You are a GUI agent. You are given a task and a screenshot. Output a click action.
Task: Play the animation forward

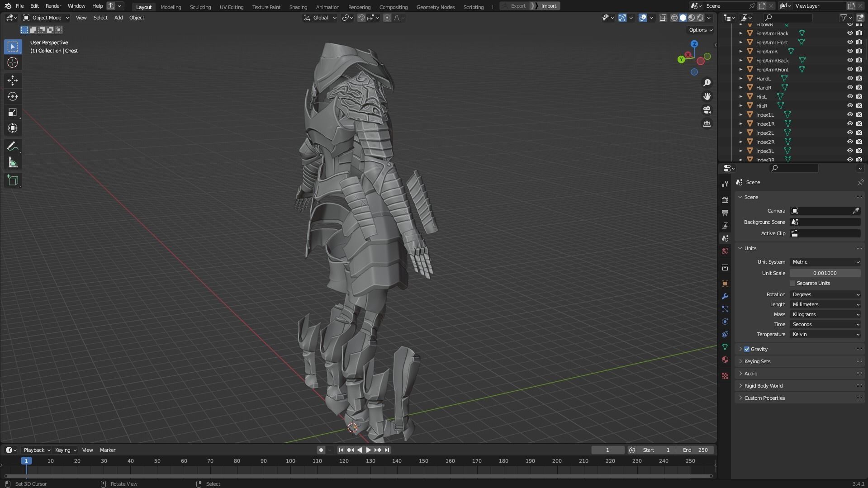pyautogui.click(x=369, y=450)
